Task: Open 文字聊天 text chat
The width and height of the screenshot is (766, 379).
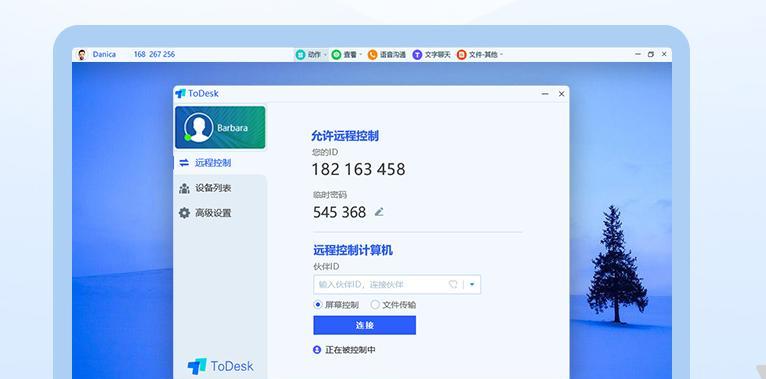Action: [x=431, y=55]
